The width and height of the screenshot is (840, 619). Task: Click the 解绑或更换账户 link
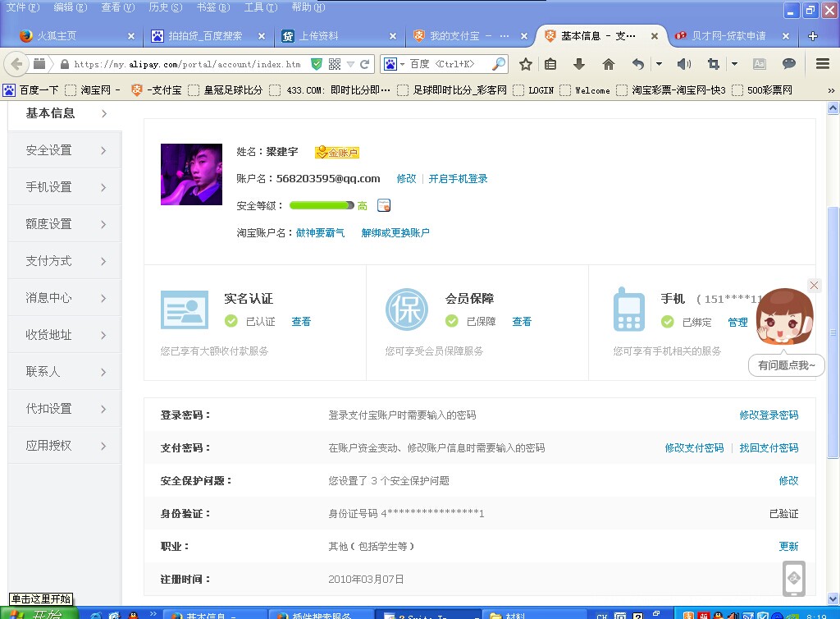pos(395,233)
